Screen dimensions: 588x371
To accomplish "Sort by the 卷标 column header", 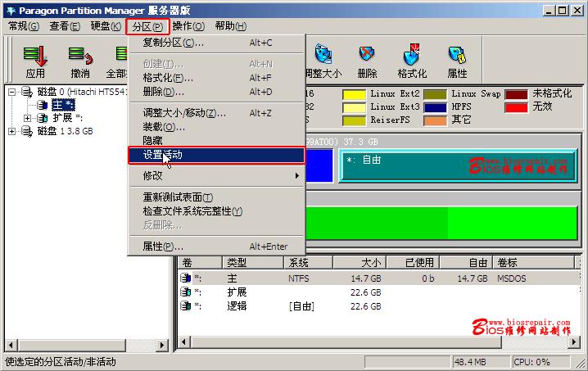I will coord(534,263).
